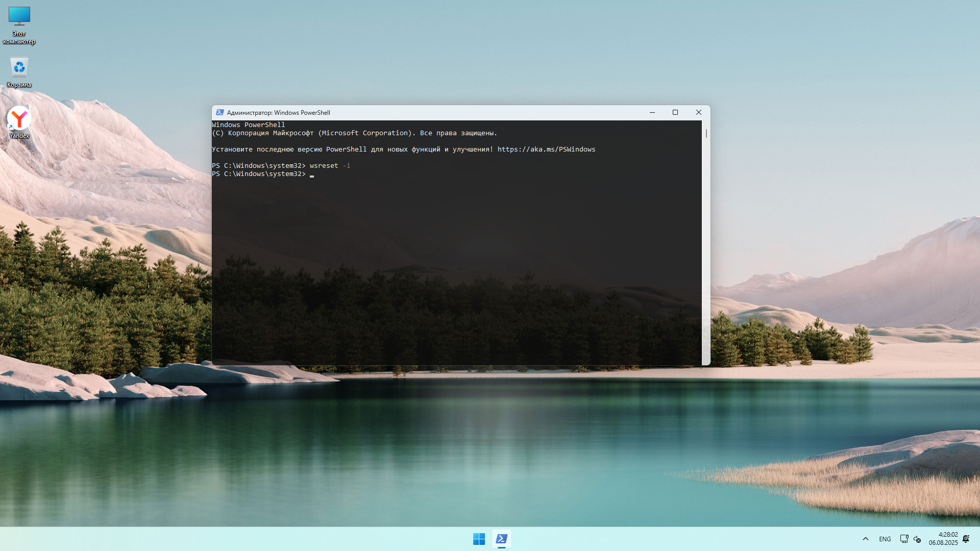980x551 pixels.
Task: Open the clock and date flyout
Action: tap(943, 539)
